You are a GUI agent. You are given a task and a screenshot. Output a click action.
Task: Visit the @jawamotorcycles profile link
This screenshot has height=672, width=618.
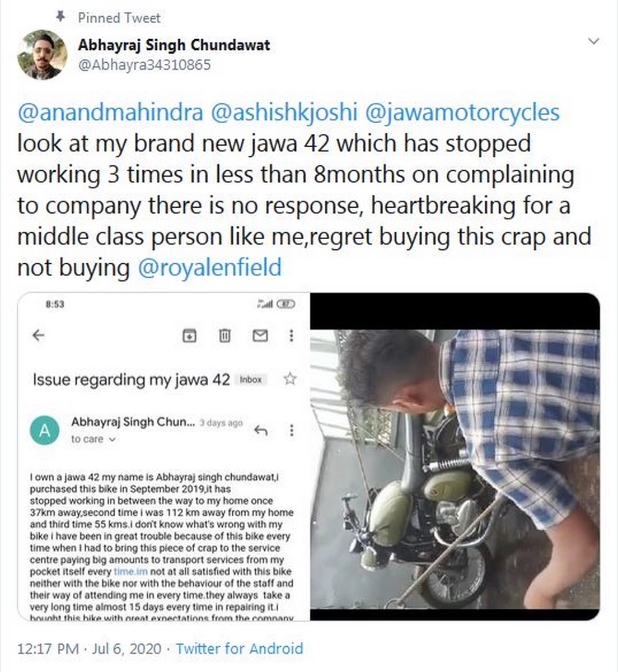[x=462, y=112]
